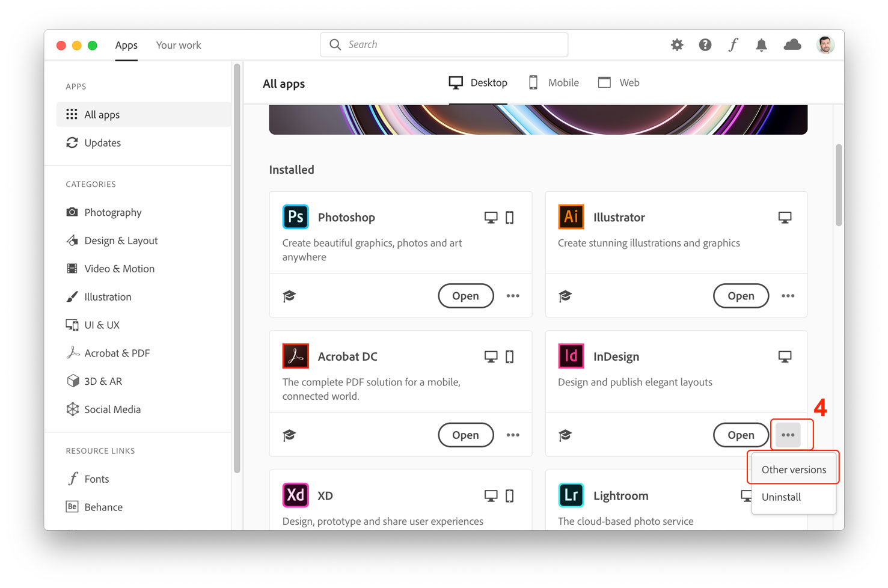This screenshot has height=588, width=888.
Task: Click the Acrobat DC app icon
Action: coord(295,356)
